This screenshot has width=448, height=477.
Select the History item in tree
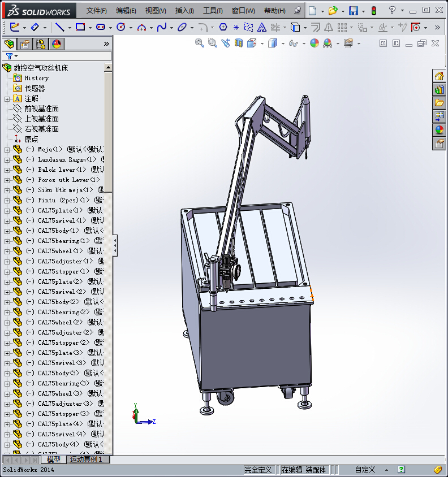pyautogui.click(x=37, y=78)
